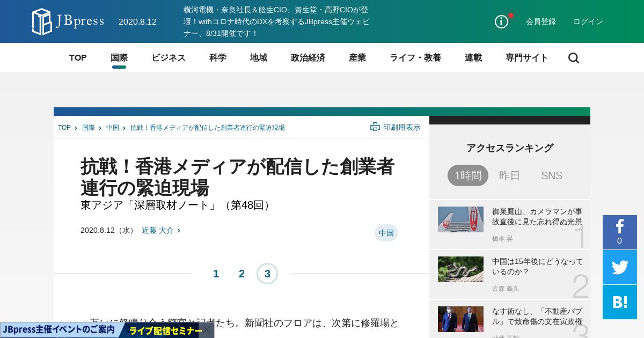This screenshot has width=644, height=338.
Task: Select 産業 in the navigation menu
Action: pyautogui.click(x=357, y=58)
